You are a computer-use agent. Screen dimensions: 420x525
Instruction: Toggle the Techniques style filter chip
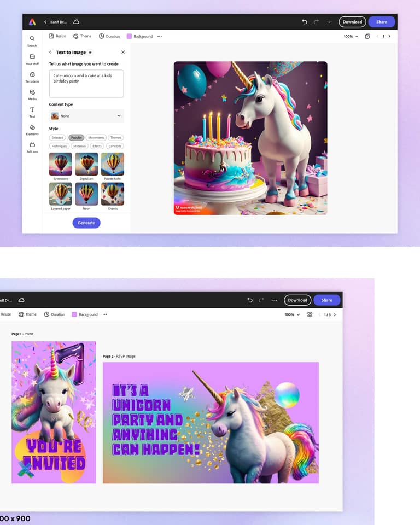tap(60, 146)
